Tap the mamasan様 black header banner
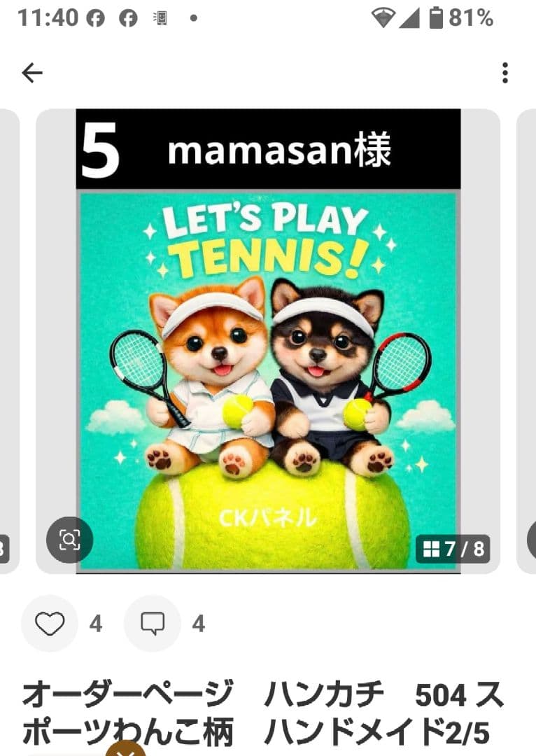 268,149
